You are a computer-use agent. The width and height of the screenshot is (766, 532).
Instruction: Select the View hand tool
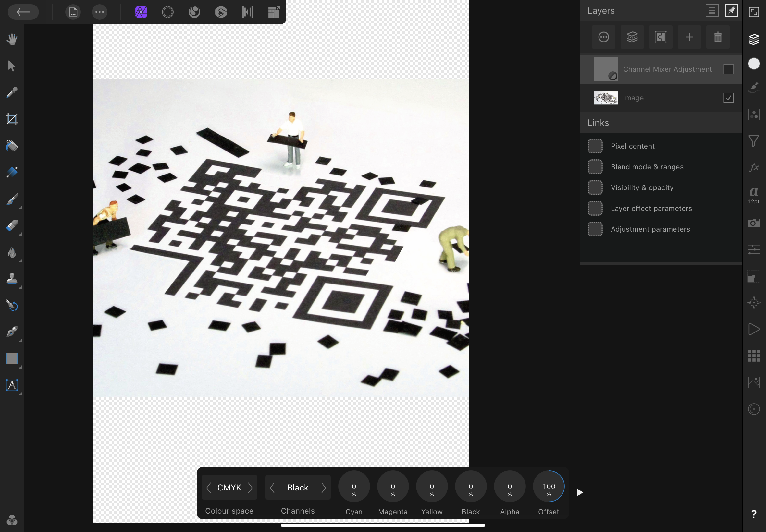point(12,39)
